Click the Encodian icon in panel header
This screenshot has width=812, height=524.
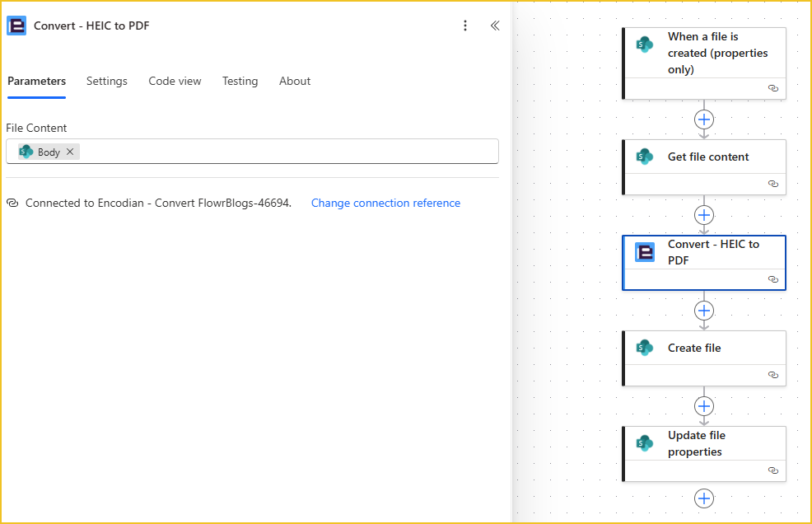(16, 26)
